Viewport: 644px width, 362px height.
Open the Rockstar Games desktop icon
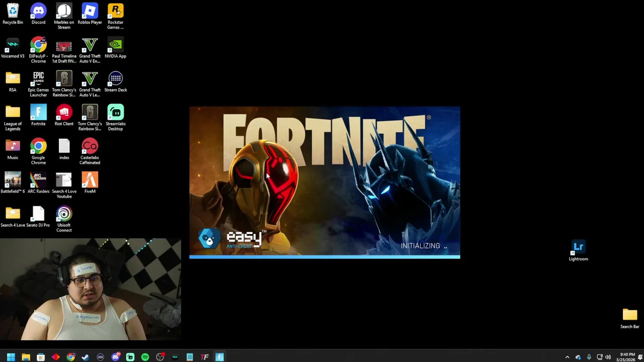pos(115,17)
